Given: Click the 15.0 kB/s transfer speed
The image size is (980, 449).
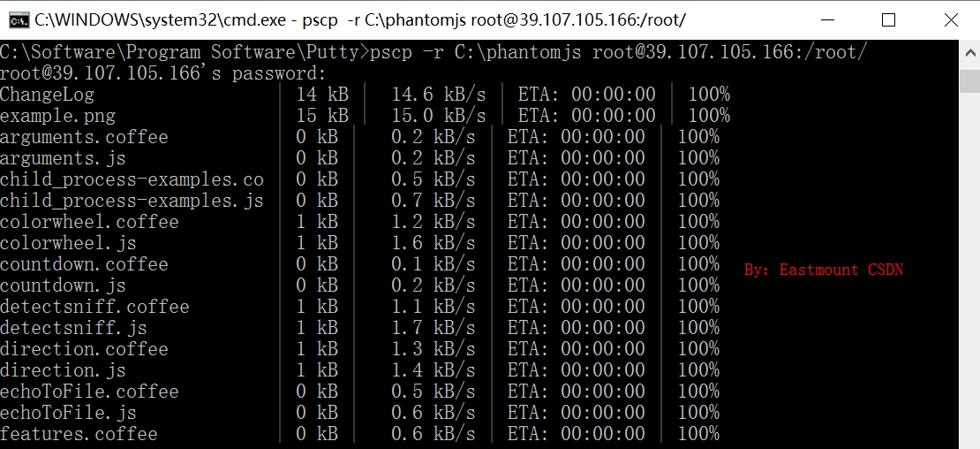Looking at the screenshot, I should pyautogui.click(x=439, y=116).
